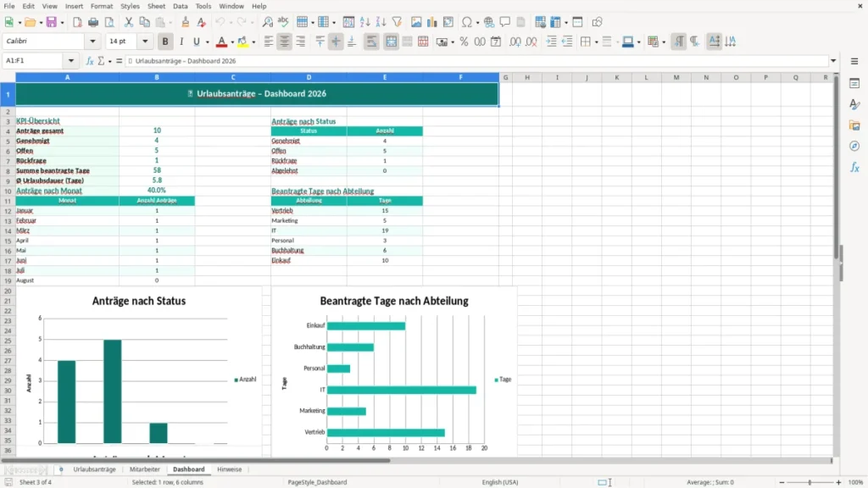Clear direct formatting
This screenshot has height=488, width=868.
(202, 22)
